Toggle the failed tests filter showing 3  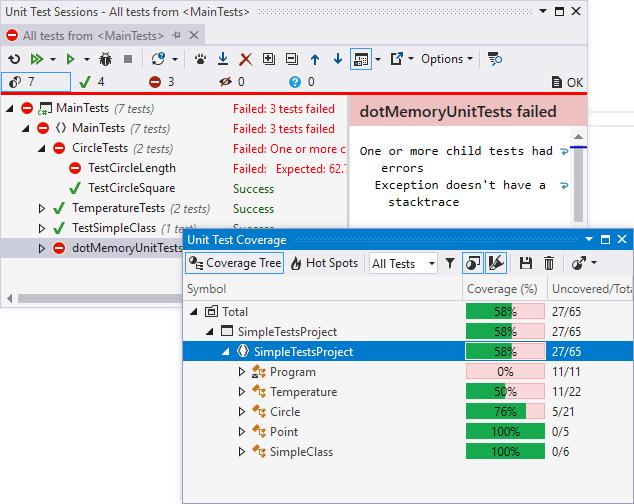pos(162,82)
